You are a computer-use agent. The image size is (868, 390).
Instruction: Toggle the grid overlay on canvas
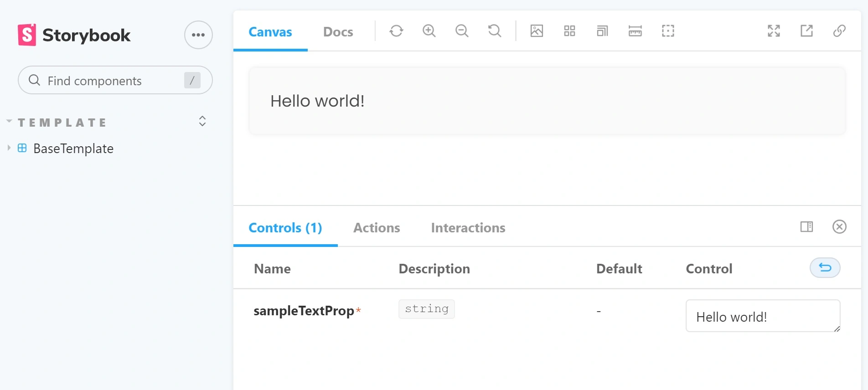[x=569, y=31]
